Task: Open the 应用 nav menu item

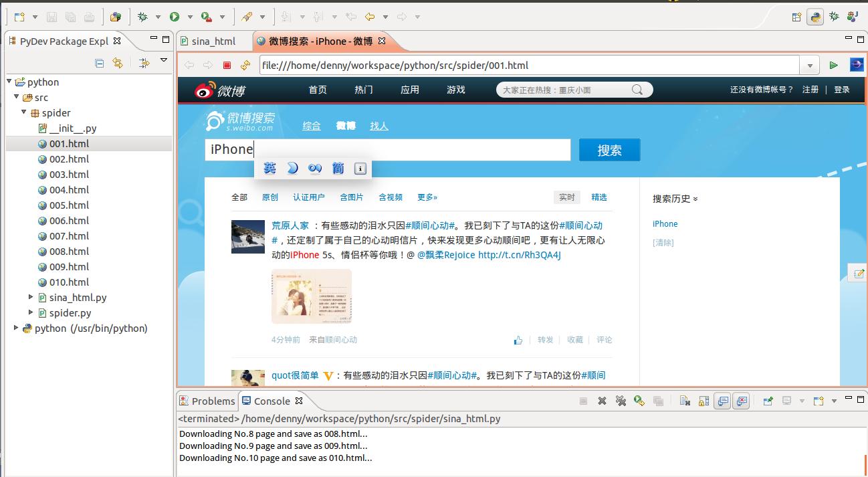Action: (x=410, y=90)
